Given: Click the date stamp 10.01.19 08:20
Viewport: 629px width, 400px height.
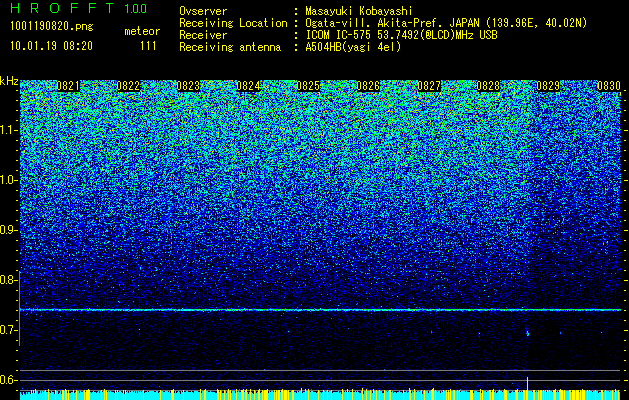Looking at the screenshot, I should point(51,46).
